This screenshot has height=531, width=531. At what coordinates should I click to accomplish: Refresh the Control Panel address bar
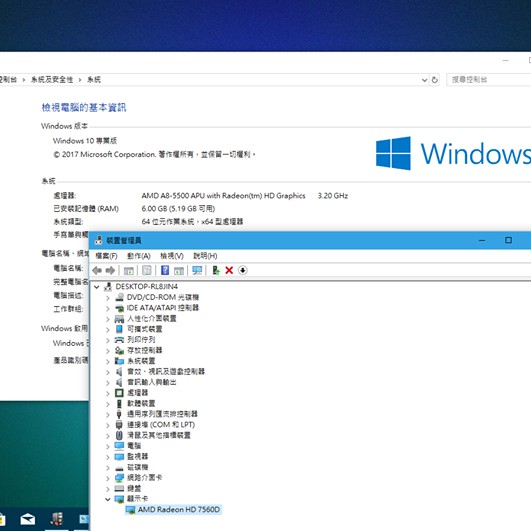coord(434,80)
